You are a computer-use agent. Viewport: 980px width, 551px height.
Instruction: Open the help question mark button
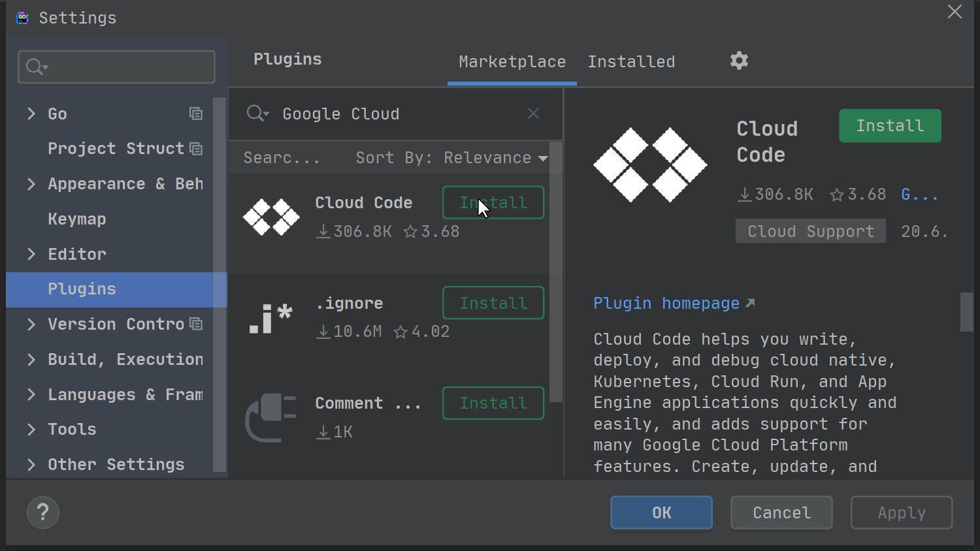[x=43, y=512]
